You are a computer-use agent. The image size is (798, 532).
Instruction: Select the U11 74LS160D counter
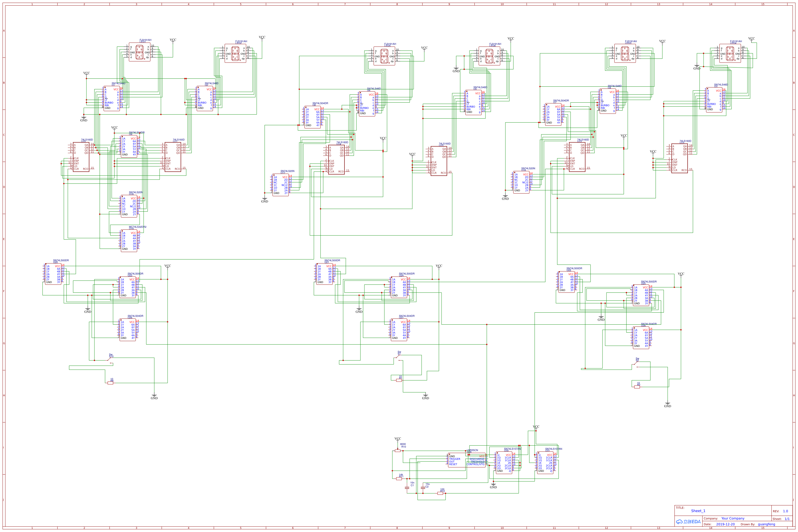pos(173,157)
